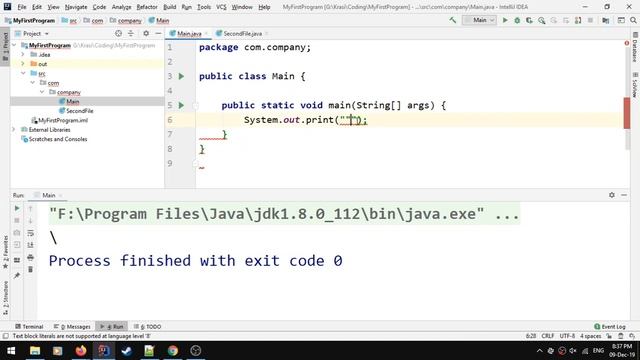Run with Coverage from the toolbar
Viewport: 640px width, 360px height.
pos(529,20)
